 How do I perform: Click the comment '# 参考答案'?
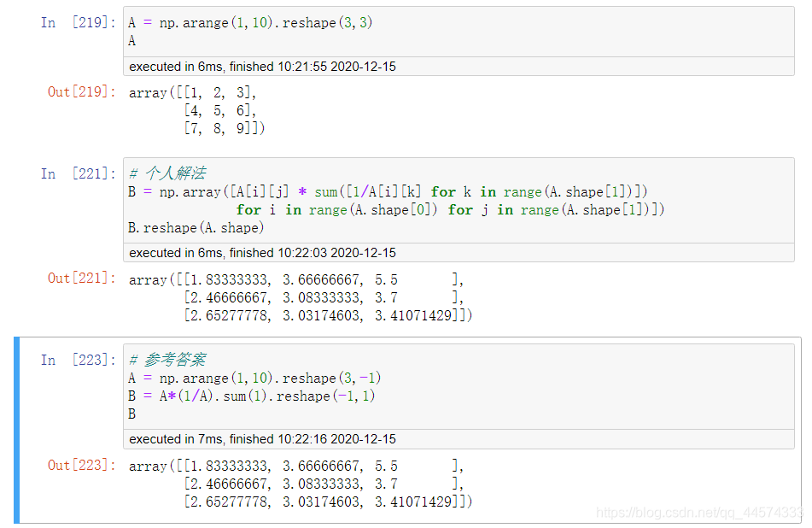point(167,359)
